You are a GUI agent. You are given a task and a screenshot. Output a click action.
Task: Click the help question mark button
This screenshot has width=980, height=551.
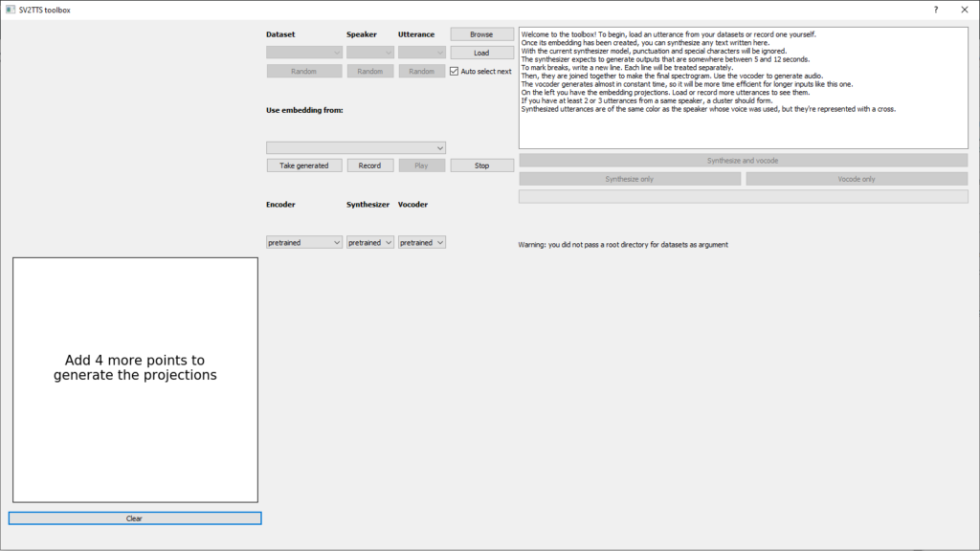point(936,10)
